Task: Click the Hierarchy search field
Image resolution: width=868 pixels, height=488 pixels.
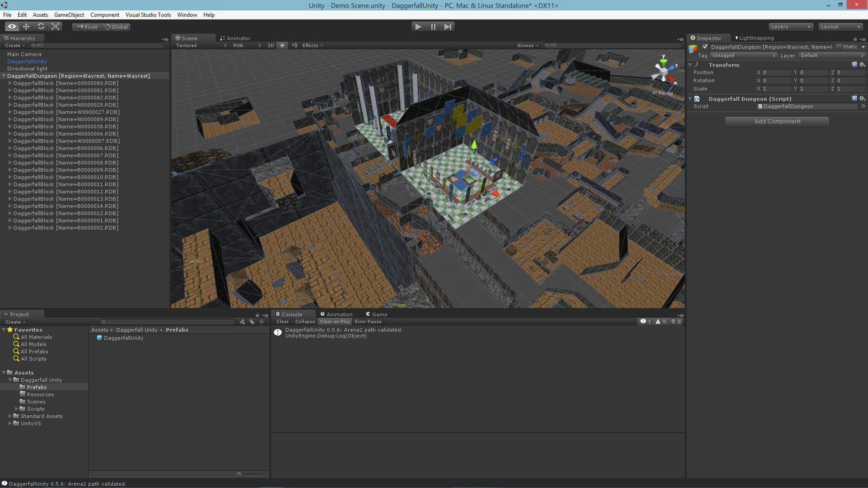Action: click(x=96, y=45)
